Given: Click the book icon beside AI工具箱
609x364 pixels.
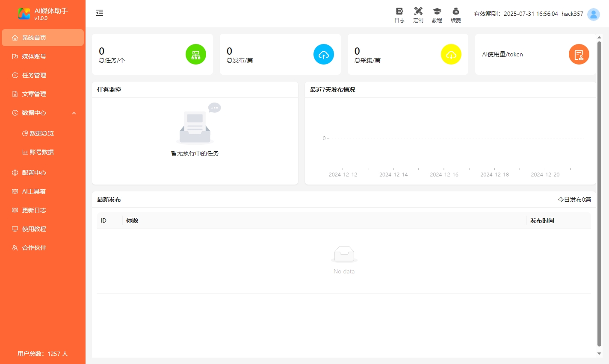Looking at the screenshot, I should coord(15,191).
